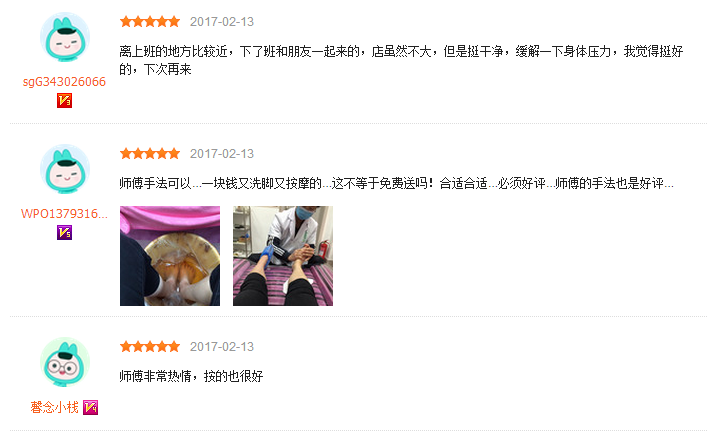This screenshot has width=708, height=441.
Task: Click second review's five-star rating
Action: (150, 153)
